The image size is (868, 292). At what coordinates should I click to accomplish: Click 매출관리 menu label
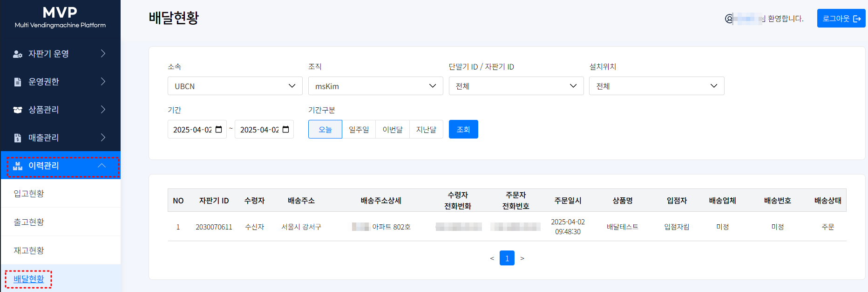pyautogui.click(x=44, y=138)
